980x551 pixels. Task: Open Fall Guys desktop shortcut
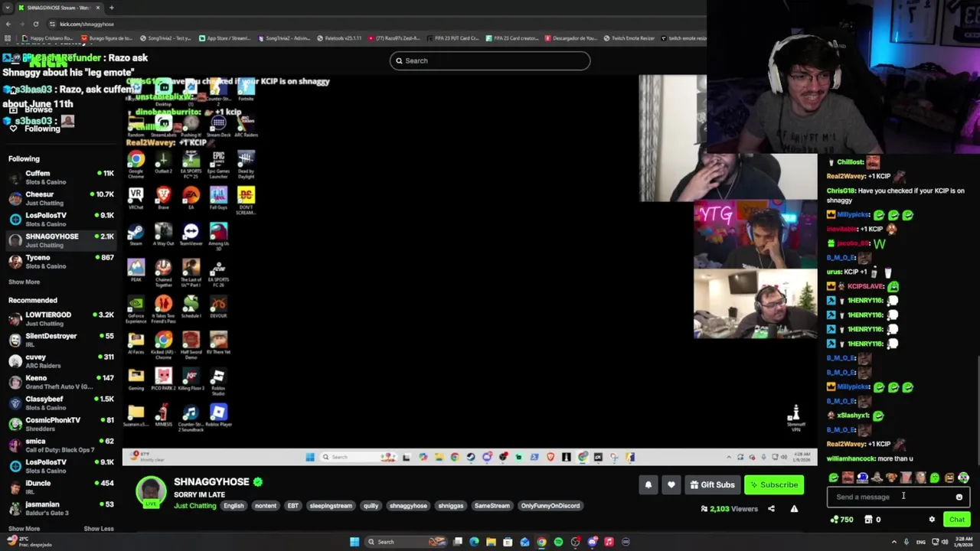tap(218, 198)
